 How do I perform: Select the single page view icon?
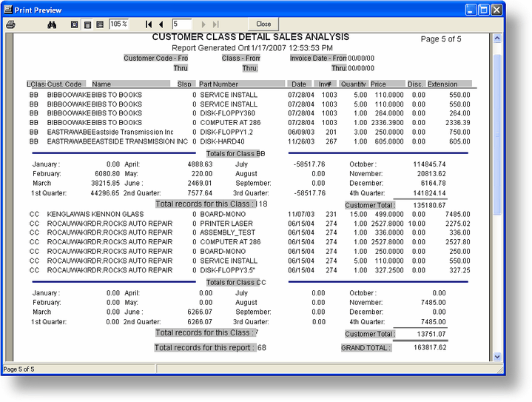(74, 24)
